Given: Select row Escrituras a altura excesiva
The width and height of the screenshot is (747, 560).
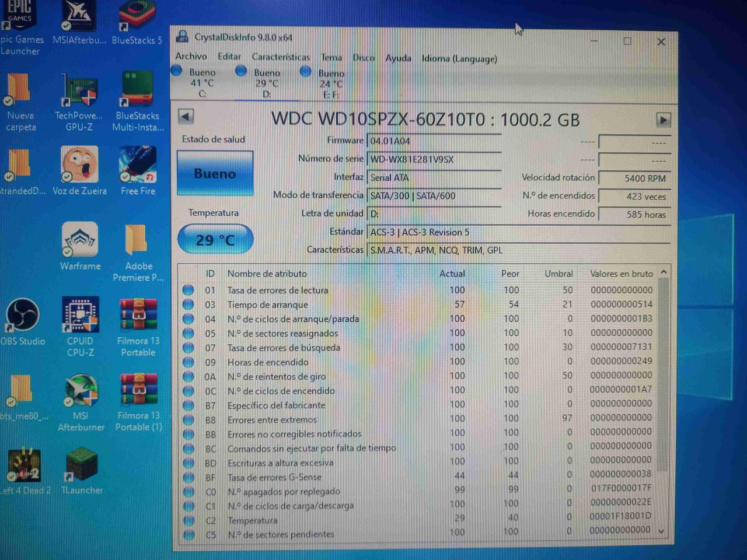Looking at the screenshot, I should [x=418, y=463].
